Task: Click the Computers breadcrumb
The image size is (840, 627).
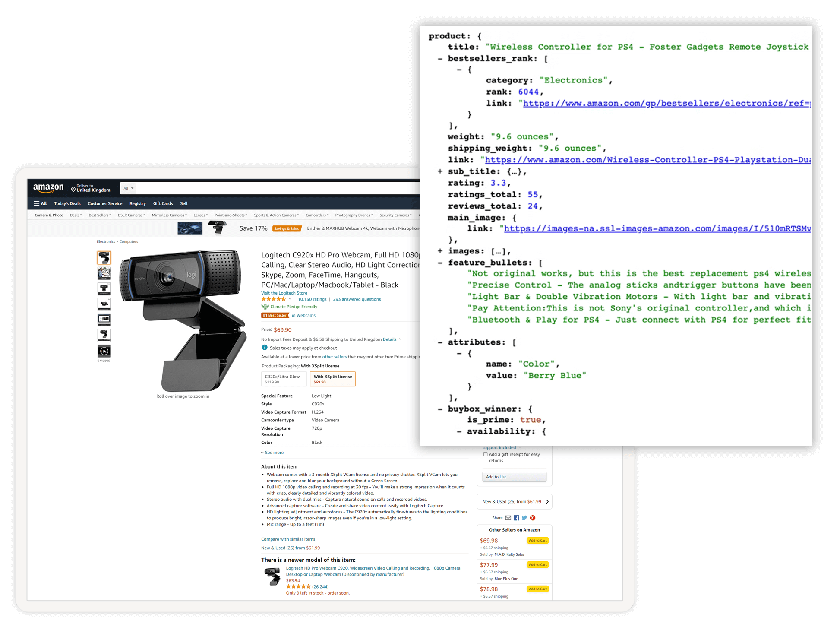Action: (129, 242)
